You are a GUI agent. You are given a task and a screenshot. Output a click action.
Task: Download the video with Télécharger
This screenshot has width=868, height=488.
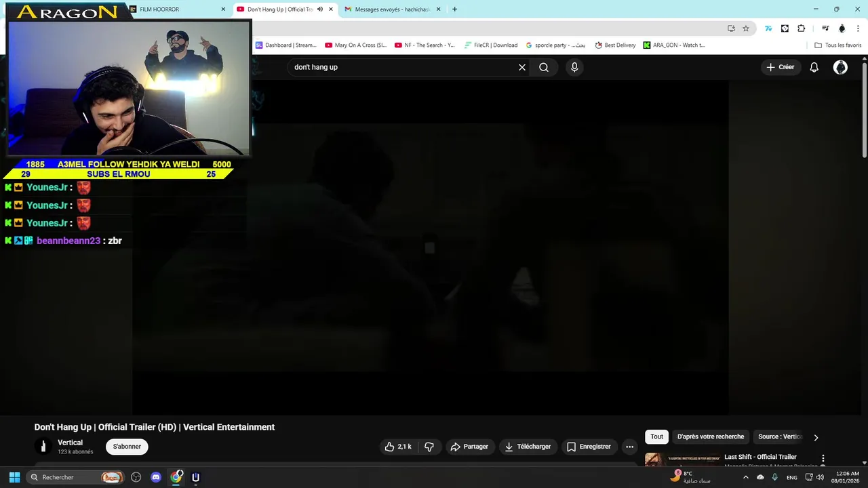coord(528,447)
